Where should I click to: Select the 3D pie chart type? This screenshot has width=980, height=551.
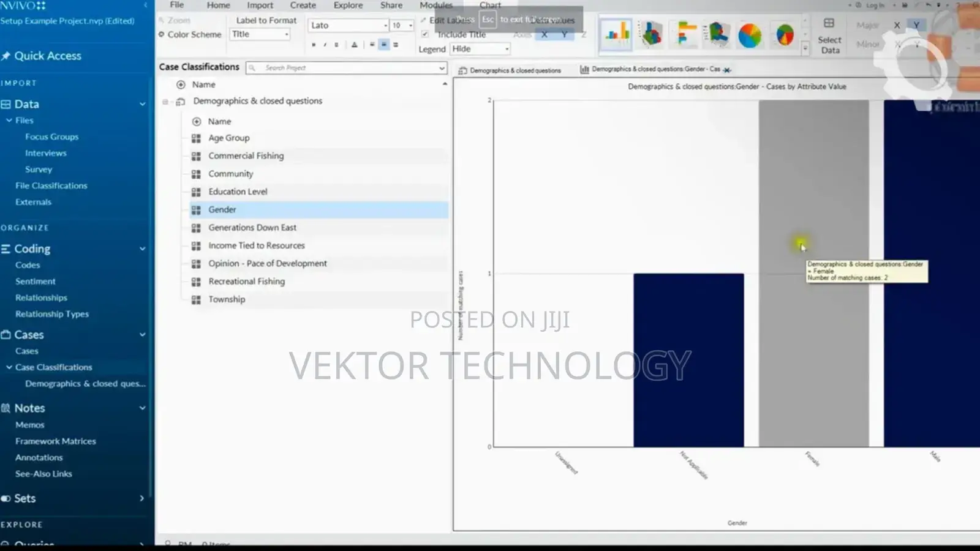pos(785,36)
